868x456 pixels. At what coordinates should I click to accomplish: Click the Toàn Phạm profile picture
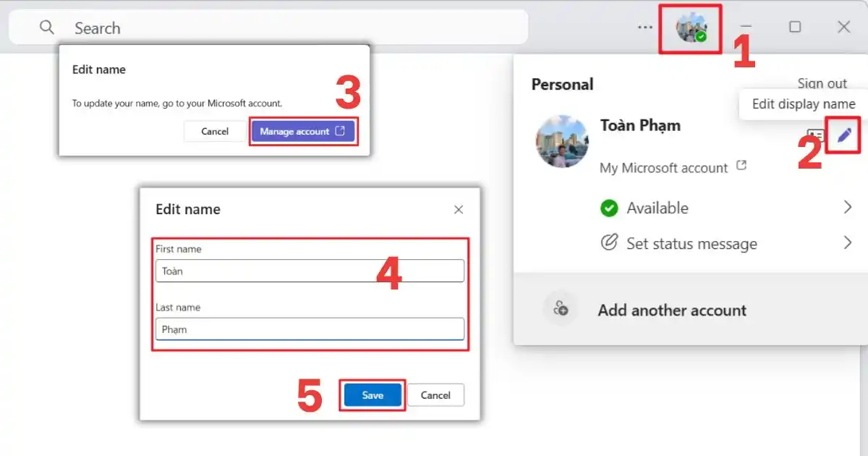(562, 141)
